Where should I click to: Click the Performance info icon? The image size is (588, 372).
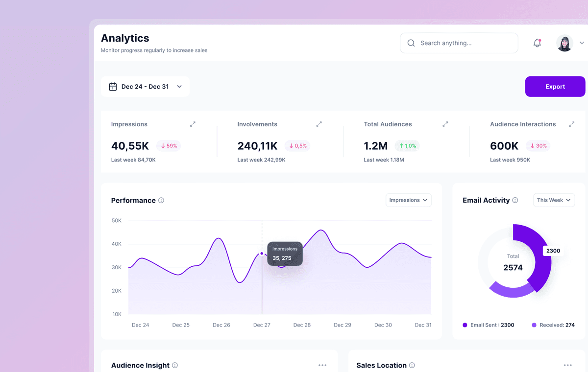pyautogui.click(x=161, y=200)
